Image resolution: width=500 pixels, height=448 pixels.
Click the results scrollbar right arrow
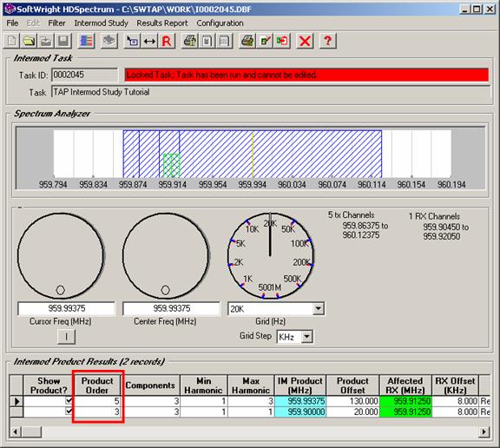pyautogui.click(x=484, y=432)
